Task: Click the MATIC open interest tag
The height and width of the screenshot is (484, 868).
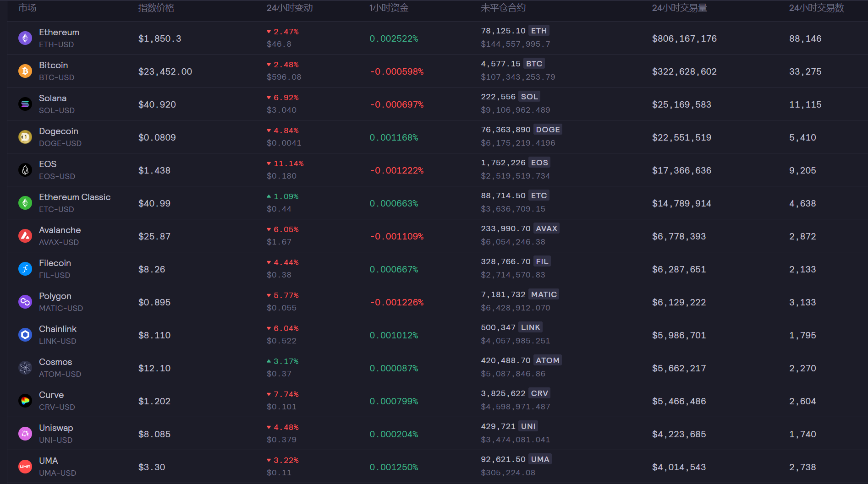Action: (544, 294)
